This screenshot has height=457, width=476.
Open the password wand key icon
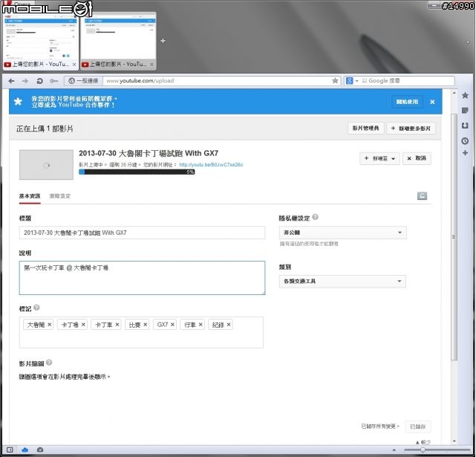[x=53, y=81]
